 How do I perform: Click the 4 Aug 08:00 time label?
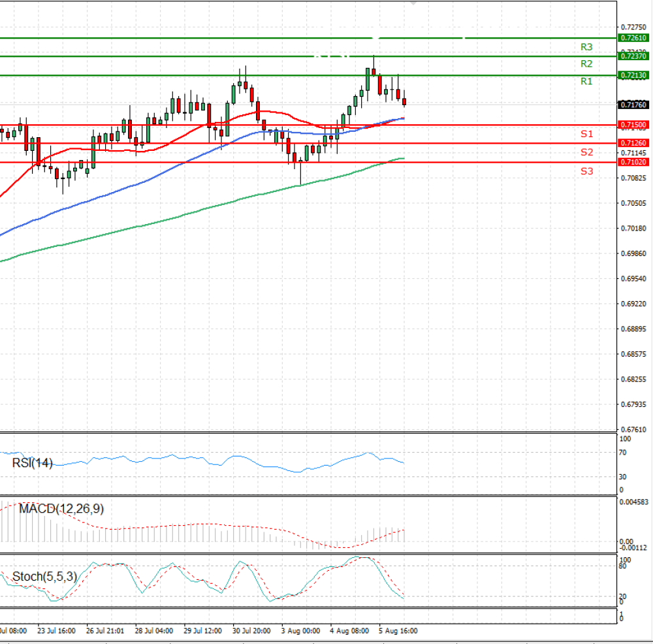(349, 631)
